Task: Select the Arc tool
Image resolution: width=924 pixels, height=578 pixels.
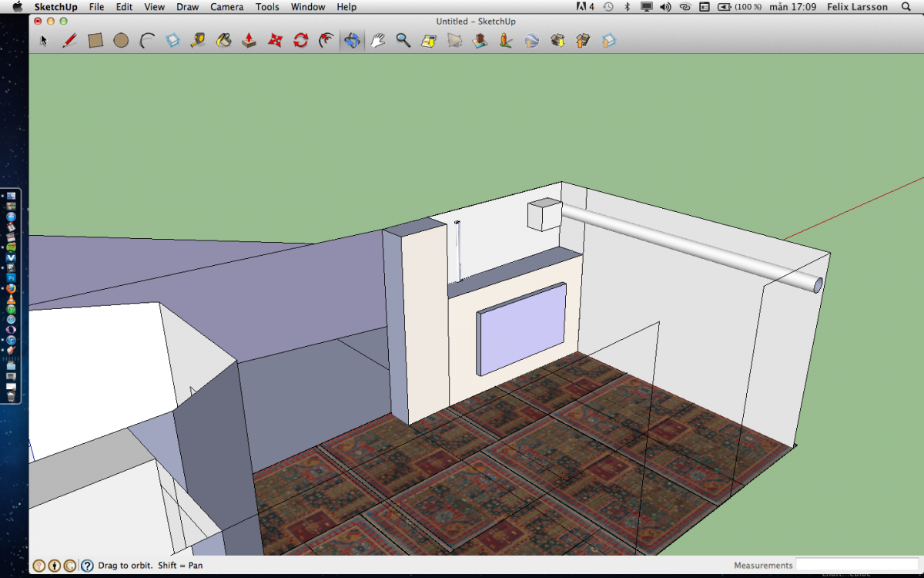Action: pyautogui.click(x=146, y=41)
